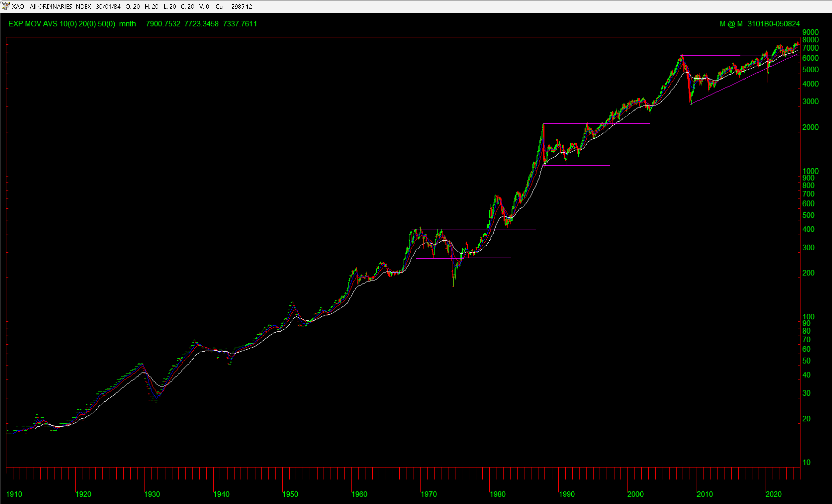Click the date value '30/01/B4' in header
The image size is (832, 504).
coord(108,7)
